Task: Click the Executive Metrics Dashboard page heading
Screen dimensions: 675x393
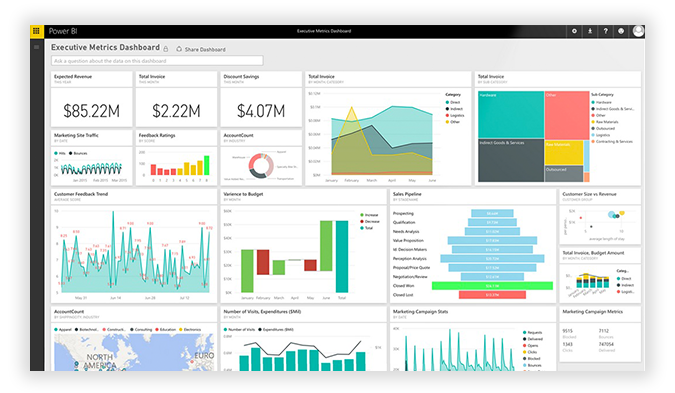Action: coord(105,47)
